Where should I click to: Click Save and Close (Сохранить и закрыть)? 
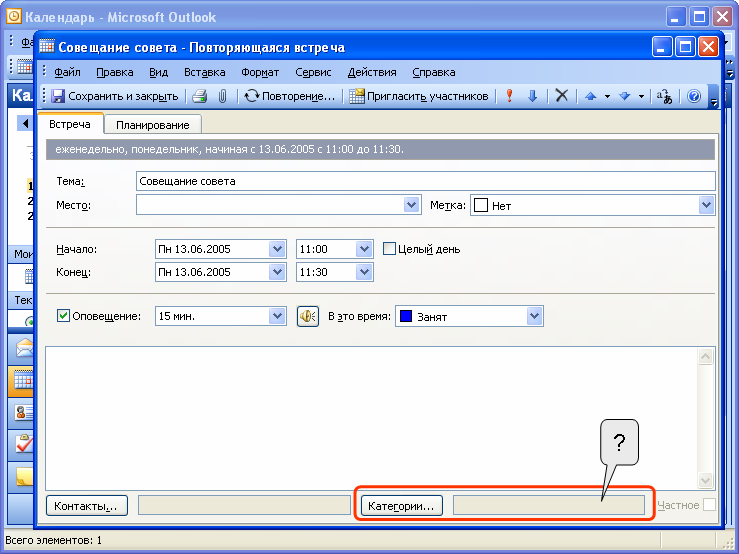coord(115,96)
